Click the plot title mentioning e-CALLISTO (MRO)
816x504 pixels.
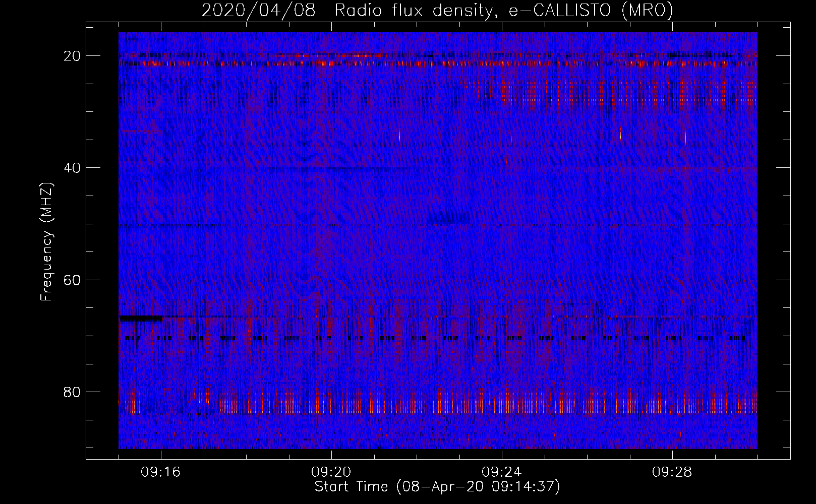437,10
